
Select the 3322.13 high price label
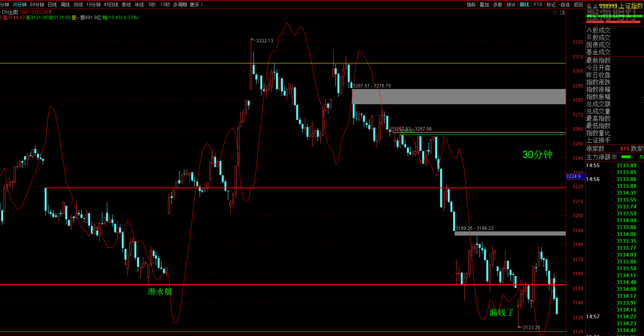[265, 41]
